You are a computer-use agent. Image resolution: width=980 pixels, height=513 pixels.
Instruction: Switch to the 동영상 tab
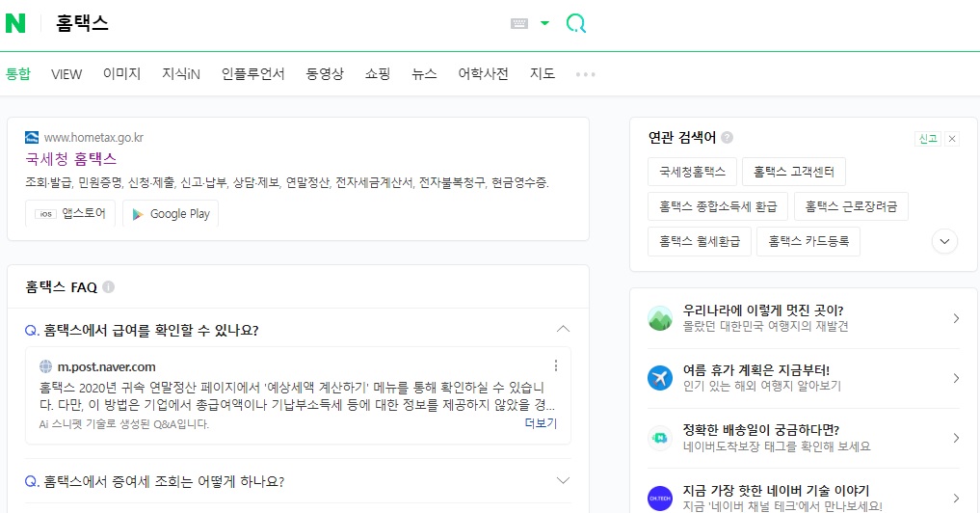[325, 74]
